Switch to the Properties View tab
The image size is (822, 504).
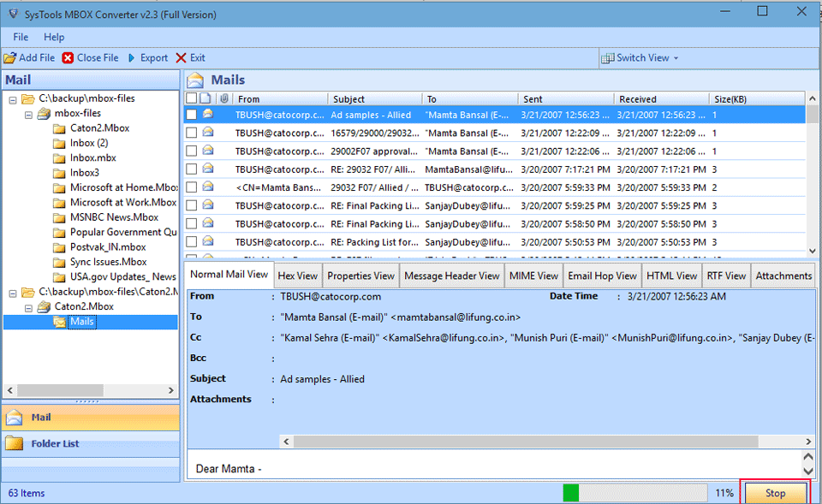(x=360, y=276)
